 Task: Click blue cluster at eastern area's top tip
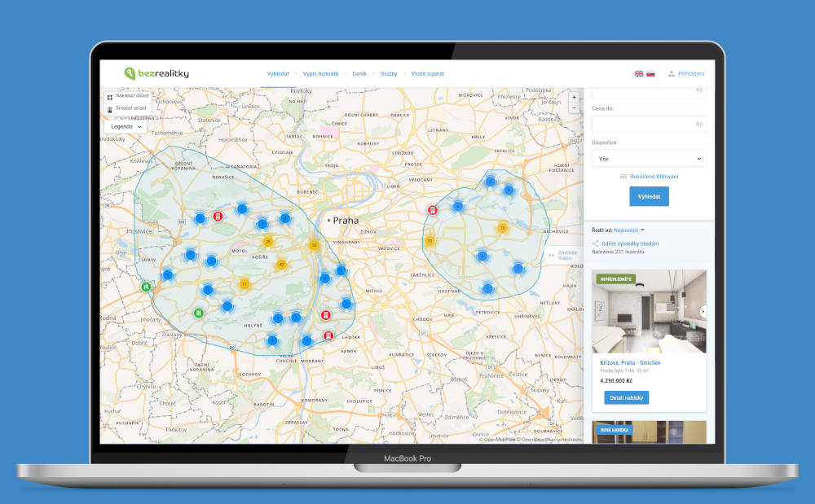(x=490, y=181)
